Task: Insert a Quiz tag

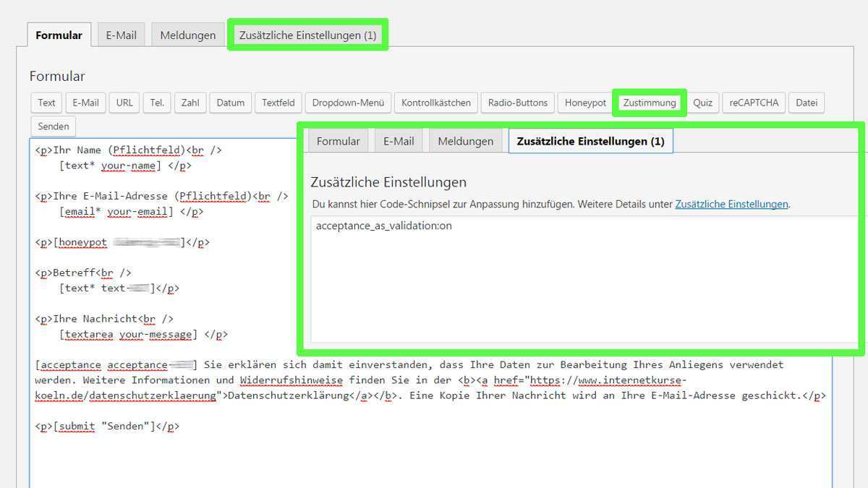Action: point(702,103)
